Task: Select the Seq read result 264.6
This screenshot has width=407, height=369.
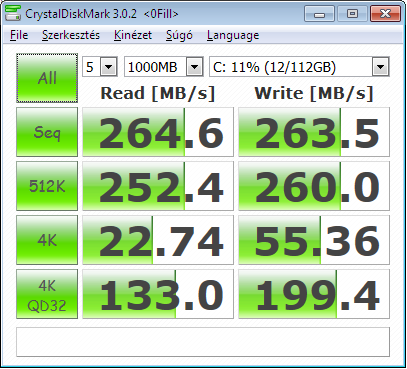Action: 158,132
